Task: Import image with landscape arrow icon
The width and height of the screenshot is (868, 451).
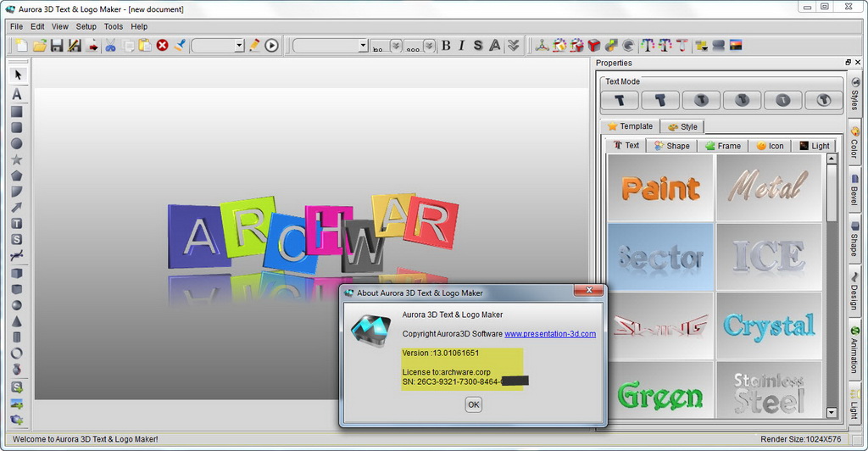Action: pyautogui.click(x=17, y=404)
